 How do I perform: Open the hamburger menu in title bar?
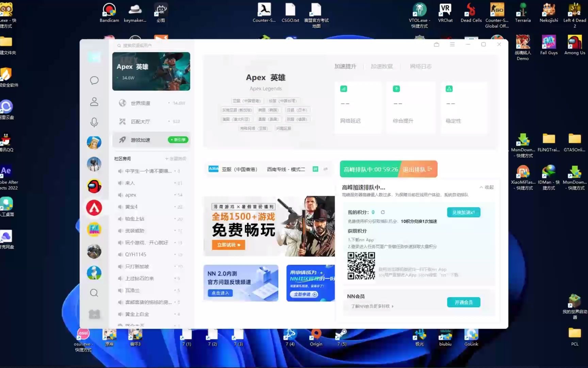click(452, 44)
